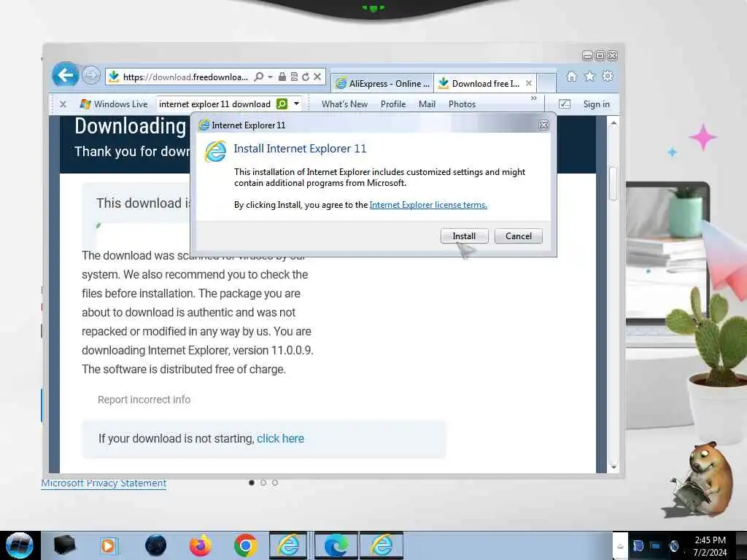Viewport: 747px width, 560px height.
Task: Switch to the first Internet Explorer taskbar window
Action: tap(289, 545)
